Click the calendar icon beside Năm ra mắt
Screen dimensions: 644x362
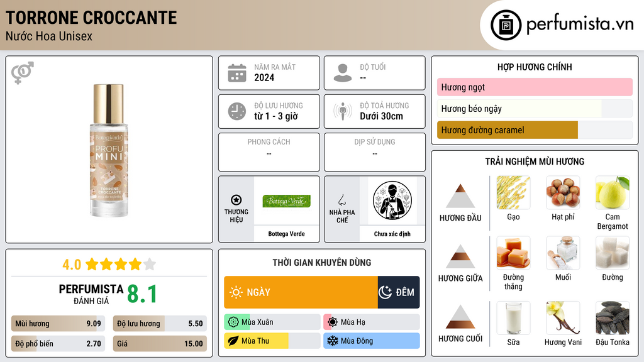click(237, 73)
